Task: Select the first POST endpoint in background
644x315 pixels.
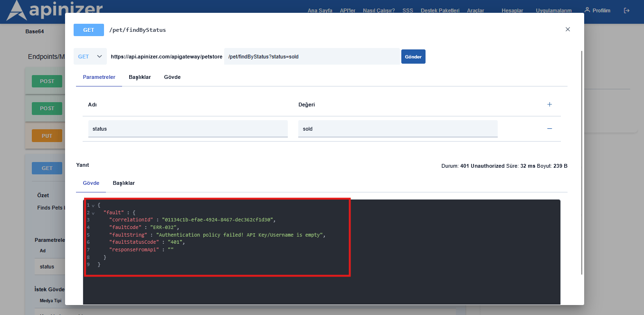Action: (47, 81)
